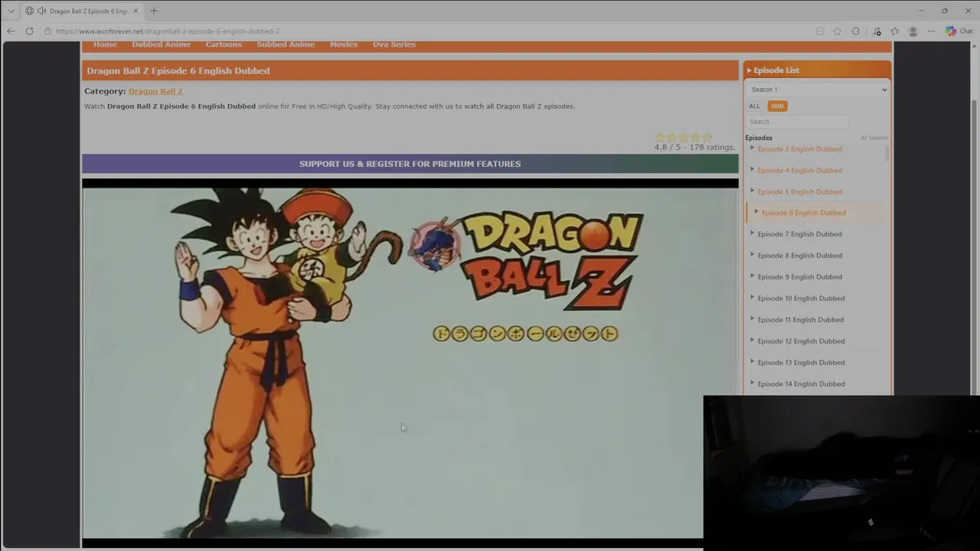Add this page to favorites with the star

837,31
